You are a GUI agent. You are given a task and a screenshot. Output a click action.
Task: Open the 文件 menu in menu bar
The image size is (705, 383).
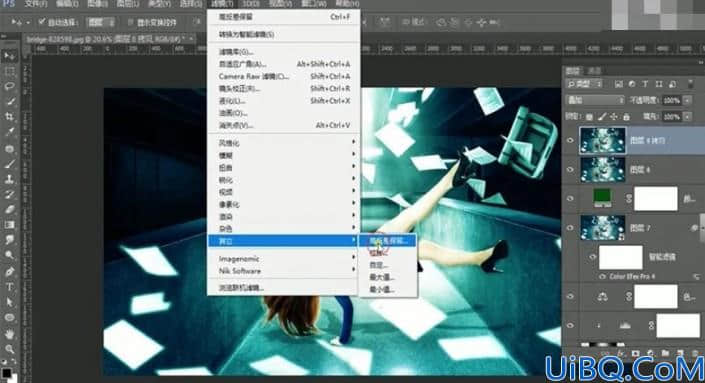[36, 4]
